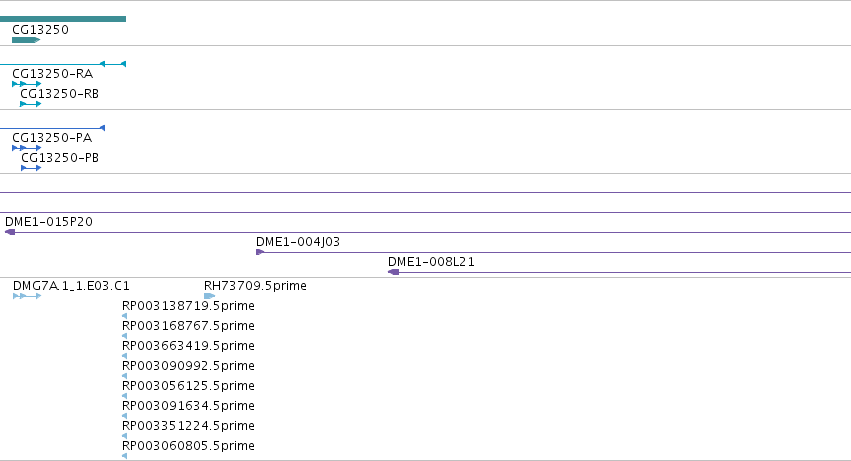Click the RP003091634.5prime EST label
The image size is (851, 461).
coord(188,406)
